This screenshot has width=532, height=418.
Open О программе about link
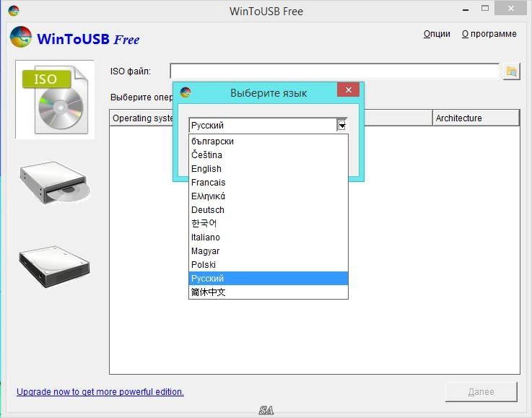point(489,34)
